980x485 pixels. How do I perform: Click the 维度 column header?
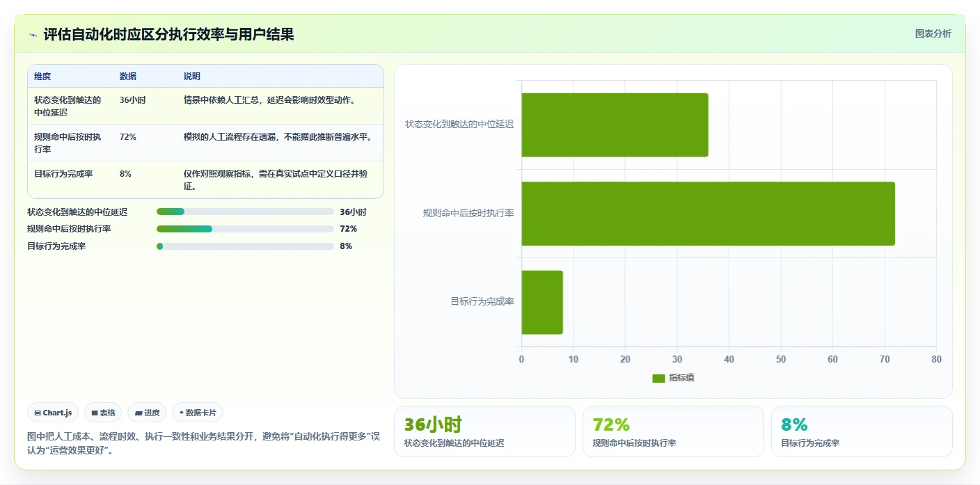click(x=42, y=77)
